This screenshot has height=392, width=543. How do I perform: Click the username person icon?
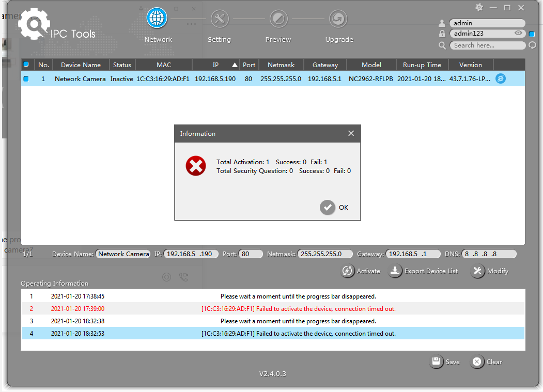[442, 23]
